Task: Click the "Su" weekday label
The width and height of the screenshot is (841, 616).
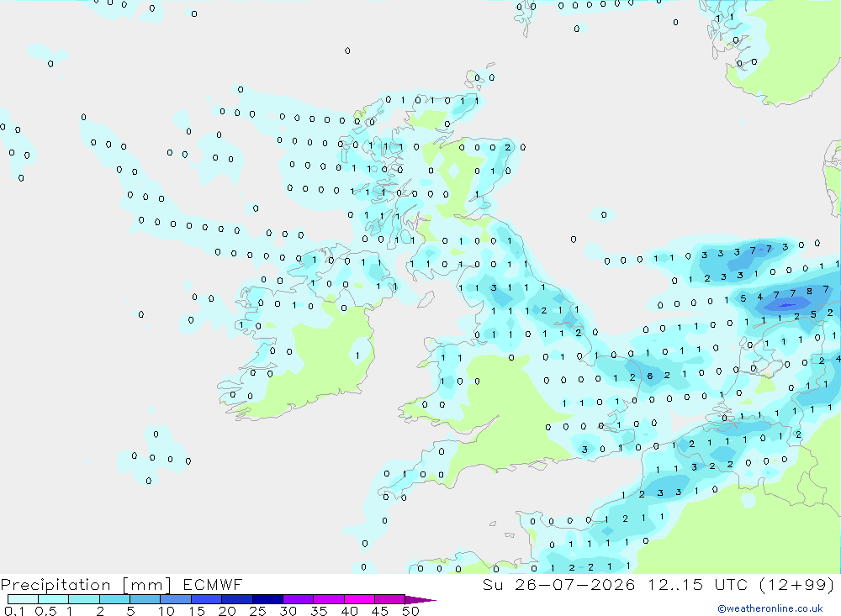Action: pyautogui.click(x=492, y=584)
